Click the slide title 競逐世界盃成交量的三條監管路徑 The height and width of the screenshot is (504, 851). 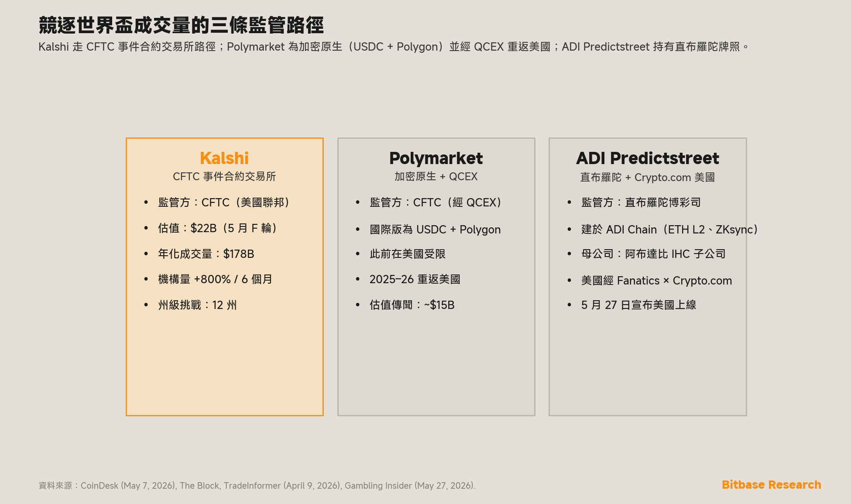(x=181, y=25)
